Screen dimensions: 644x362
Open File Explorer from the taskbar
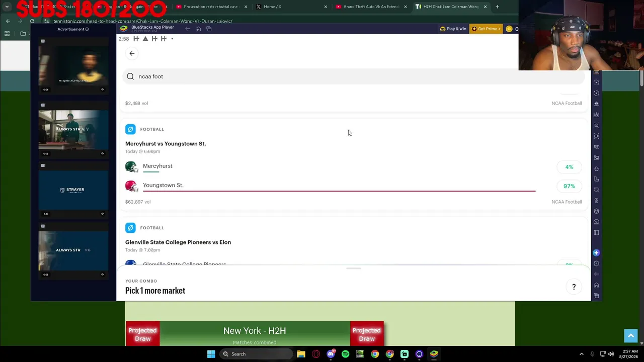pos(301,354)
